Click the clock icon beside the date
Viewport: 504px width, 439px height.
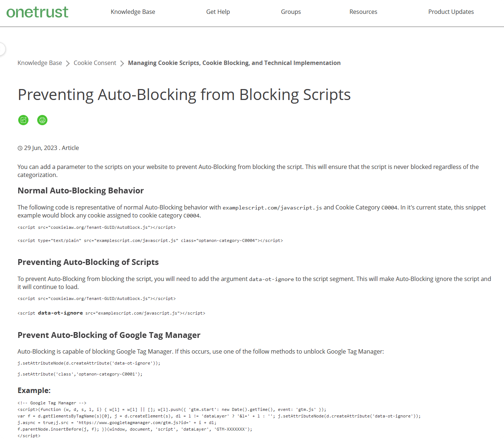pos(20,148)
